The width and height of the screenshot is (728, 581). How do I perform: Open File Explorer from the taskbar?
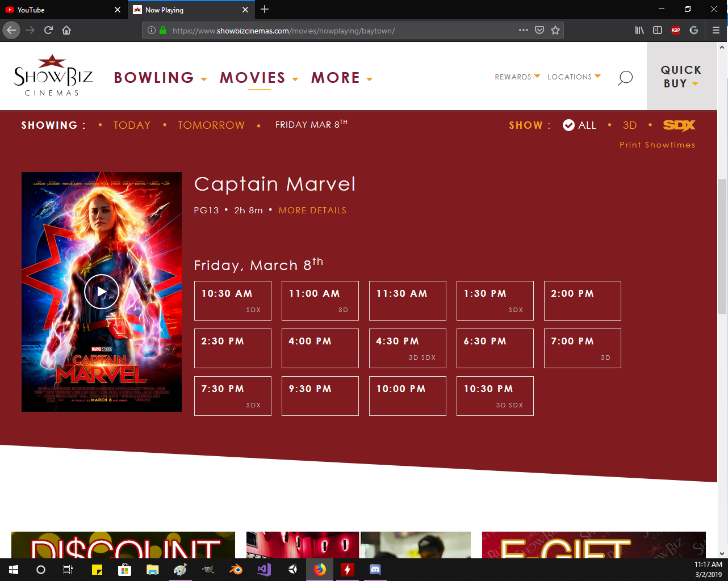tap(152, 570)
